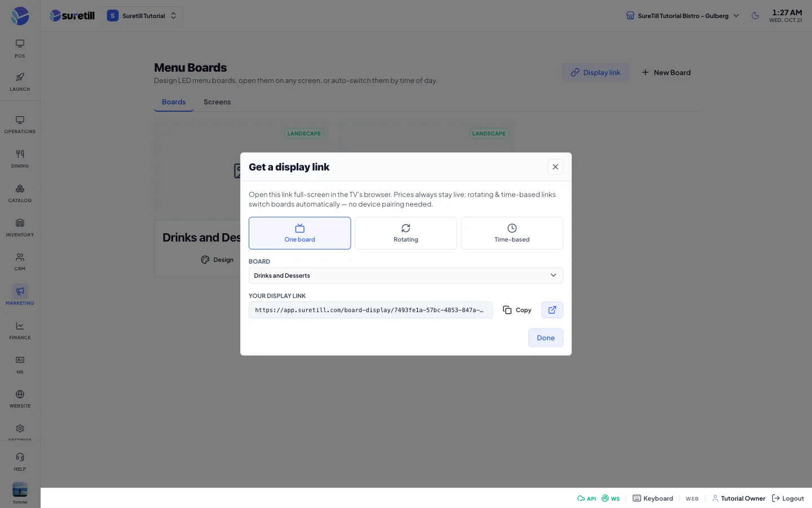The width and height of the screenshot is (812, 508).
Task: Click the second board's LANDSCAPE badge
Action: point(489,134)
